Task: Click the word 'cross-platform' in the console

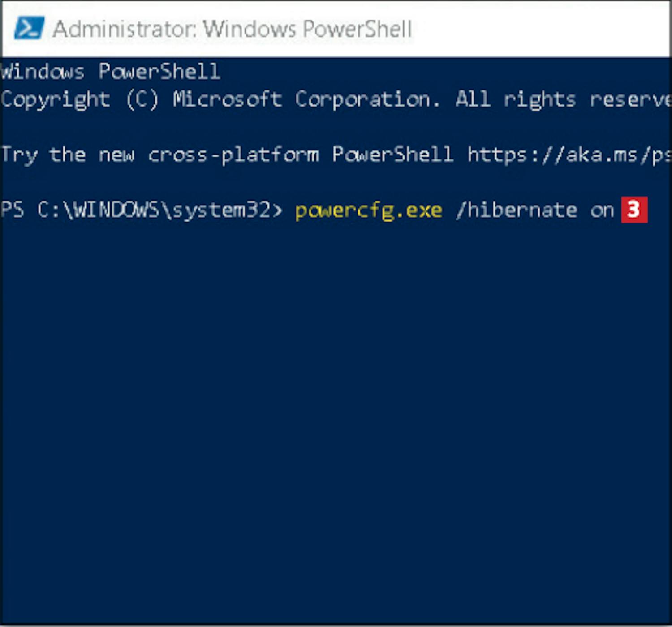Action: 233,155
